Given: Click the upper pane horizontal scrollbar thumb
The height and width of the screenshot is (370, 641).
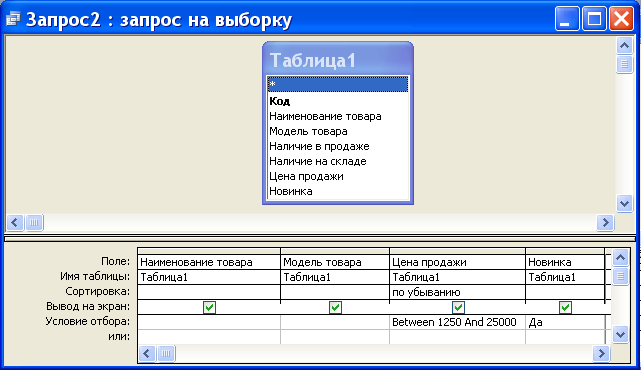Looking at the screenshot, I should coord(34,223).
